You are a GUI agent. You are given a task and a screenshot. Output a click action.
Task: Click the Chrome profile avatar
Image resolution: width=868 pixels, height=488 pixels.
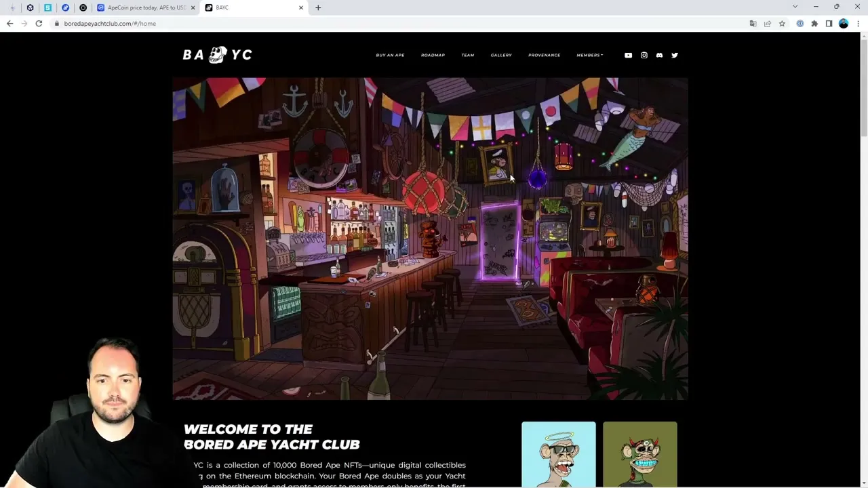click(844, 23)
